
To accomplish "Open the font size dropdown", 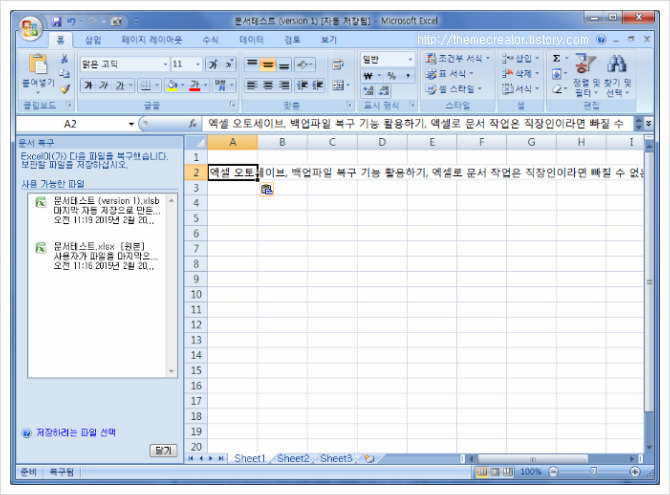I will pyautogui.click(x=198, y=64).
